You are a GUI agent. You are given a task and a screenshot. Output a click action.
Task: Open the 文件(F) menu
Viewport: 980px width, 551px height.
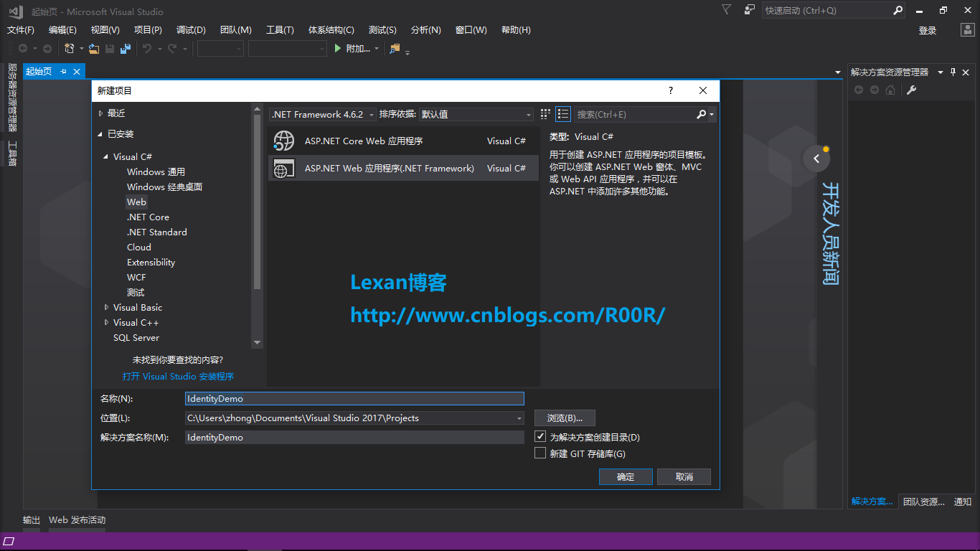[x=21, y=29]
